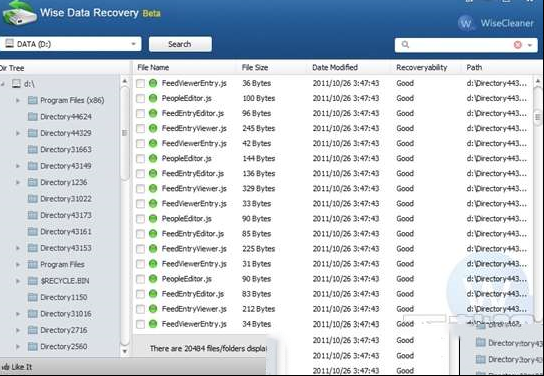Click the Directory31663 folder icon

click(33, 149)
